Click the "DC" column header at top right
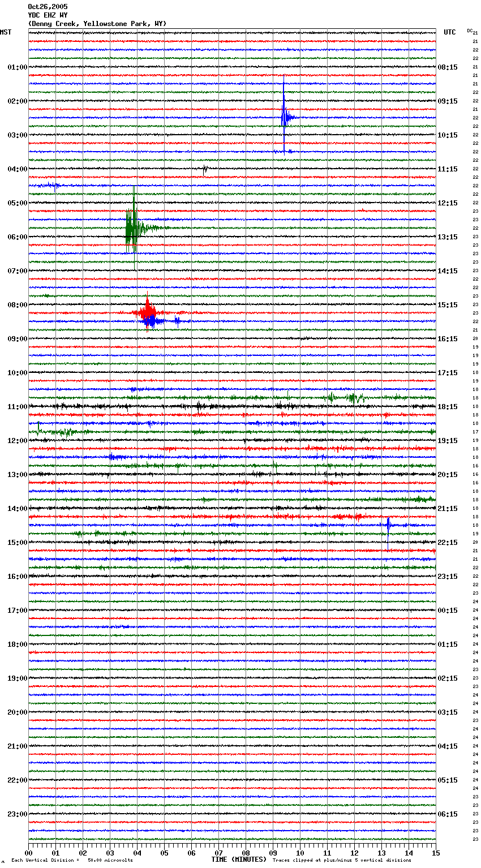 coord(470,31)
